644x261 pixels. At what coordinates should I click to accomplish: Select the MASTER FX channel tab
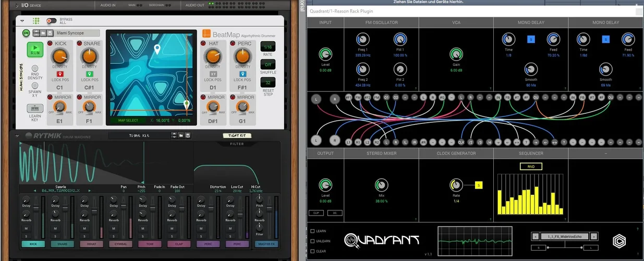pyautogui.click(x=266, y=244)
